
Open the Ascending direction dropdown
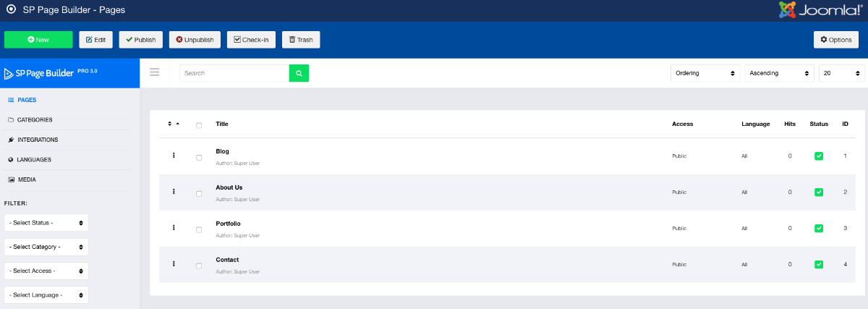pyautogui.click(x=778, y=73)
